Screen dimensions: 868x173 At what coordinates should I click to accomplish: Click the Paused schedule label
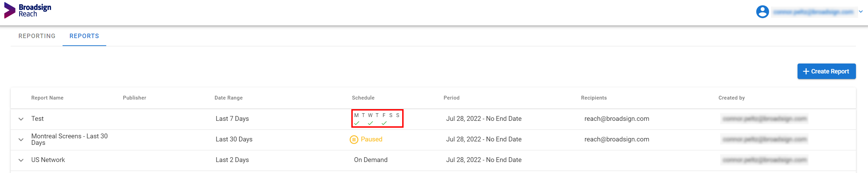point(372,139)
